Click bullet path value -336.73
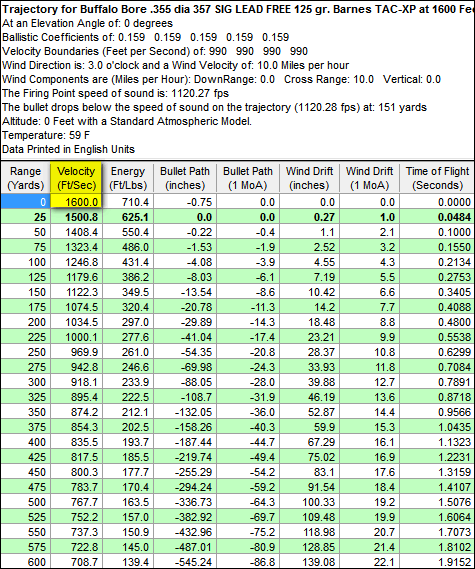This screenshot has height=569, width=475. click(x=185, y=502)
